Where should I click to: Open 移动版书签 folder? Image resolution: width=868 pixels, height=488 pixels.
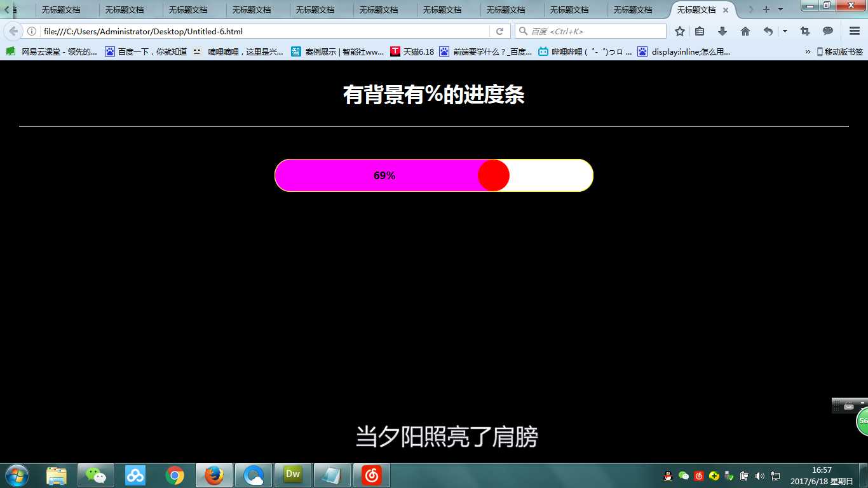click(x=839, y=52)
